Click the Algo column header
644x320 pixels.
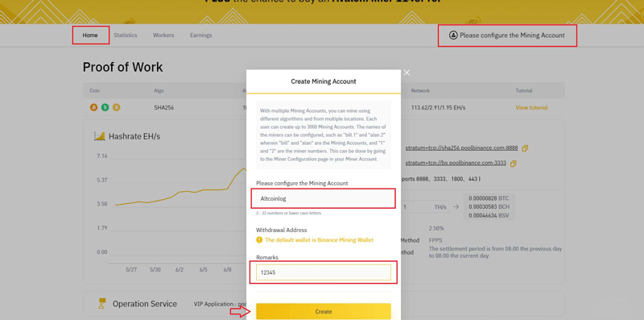tap(159, 90)
